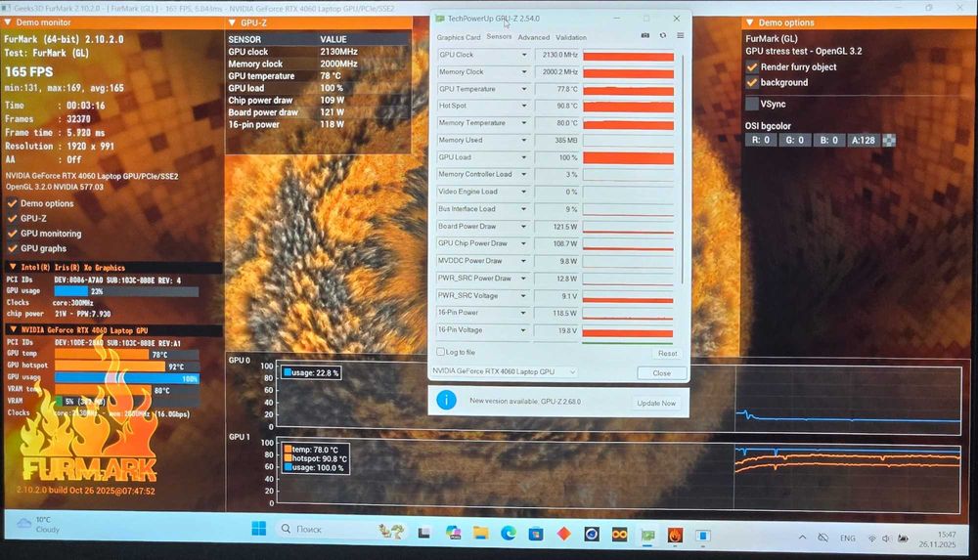
Task: Open the Validation tab
Action: pos(571,37)
